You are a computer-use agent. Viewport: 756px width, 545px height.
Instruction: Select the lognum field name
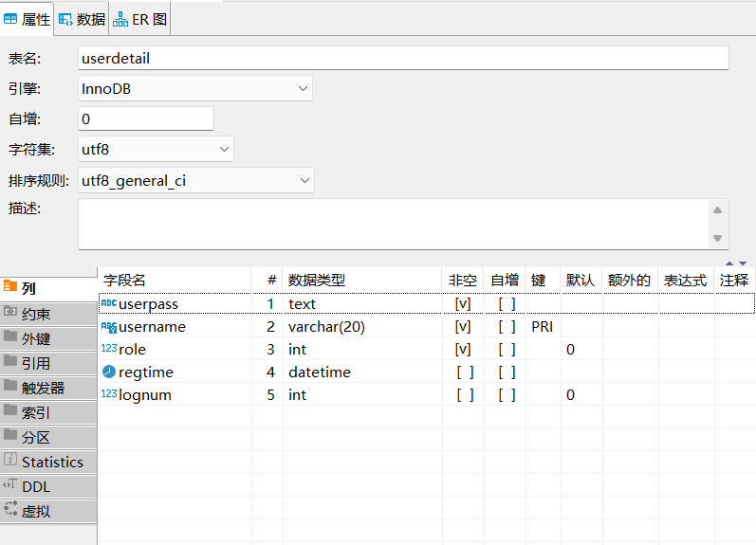tap(144, 394)
